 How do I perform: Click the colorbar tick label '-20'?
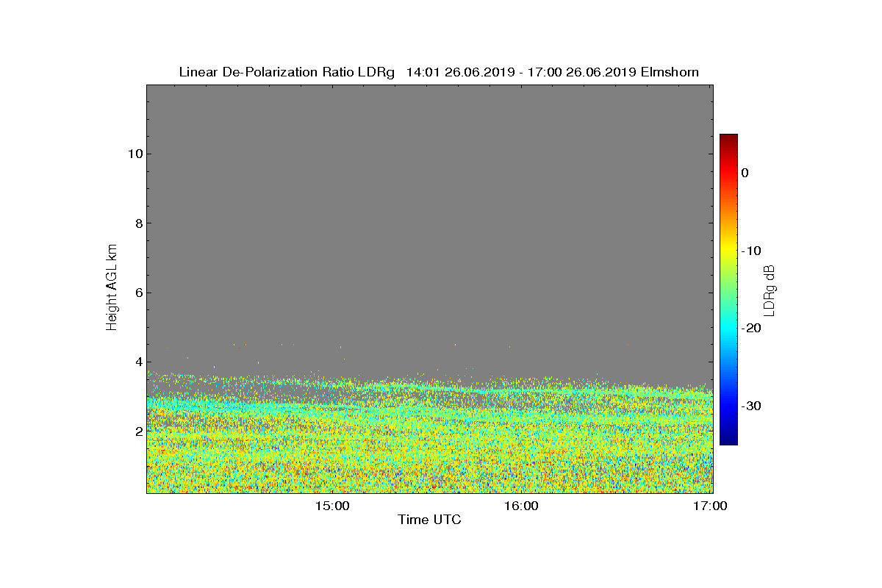(751, 328)
